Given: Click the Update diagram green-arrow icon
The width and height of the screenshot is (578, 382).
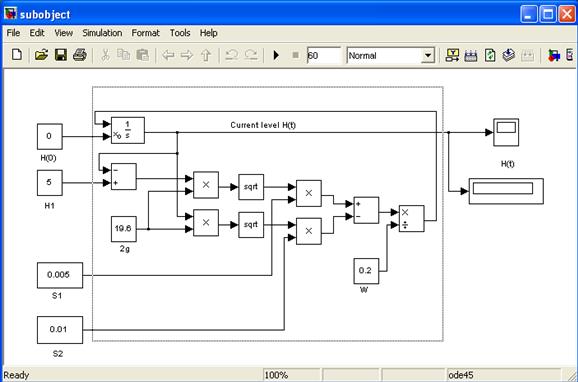Looking at the screenshot, I should 490,55.
